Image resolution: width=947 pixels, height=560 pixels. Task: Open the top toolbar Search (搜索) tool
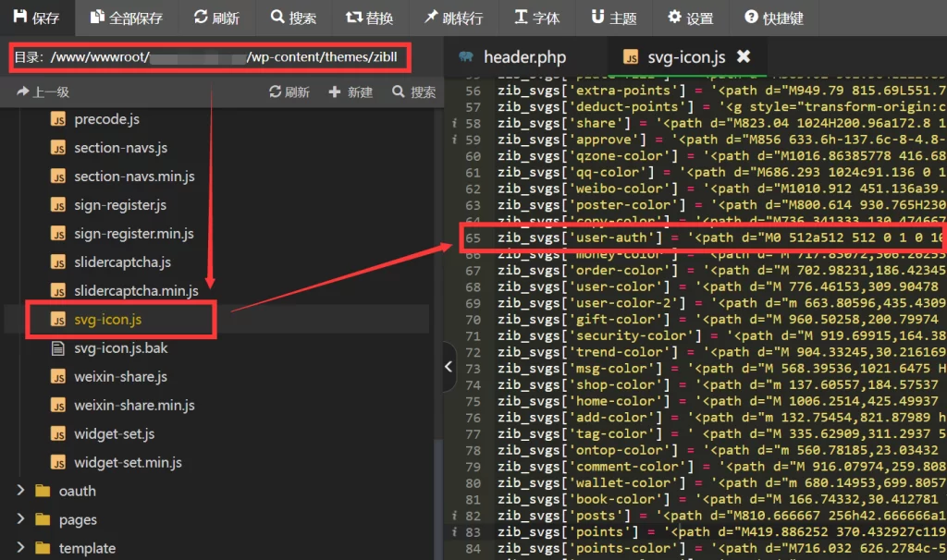(293, 18)
